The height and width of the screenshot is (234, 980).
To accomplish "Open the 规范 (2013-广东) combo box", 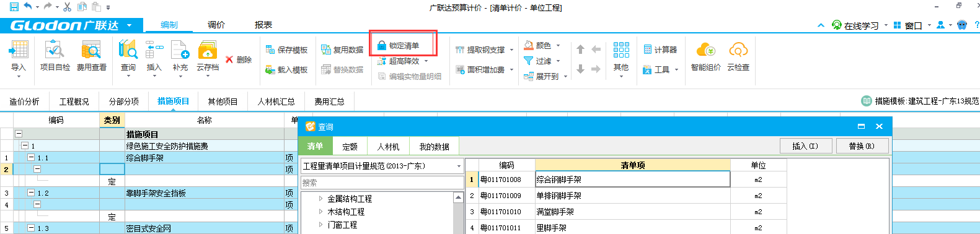I will pos(382,166).
